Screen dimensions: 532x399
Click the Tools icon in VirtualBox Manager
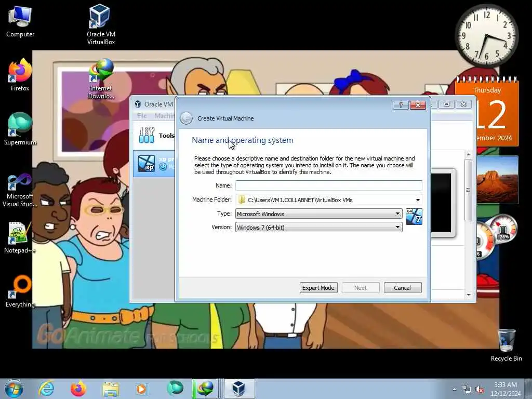point(147,135)
